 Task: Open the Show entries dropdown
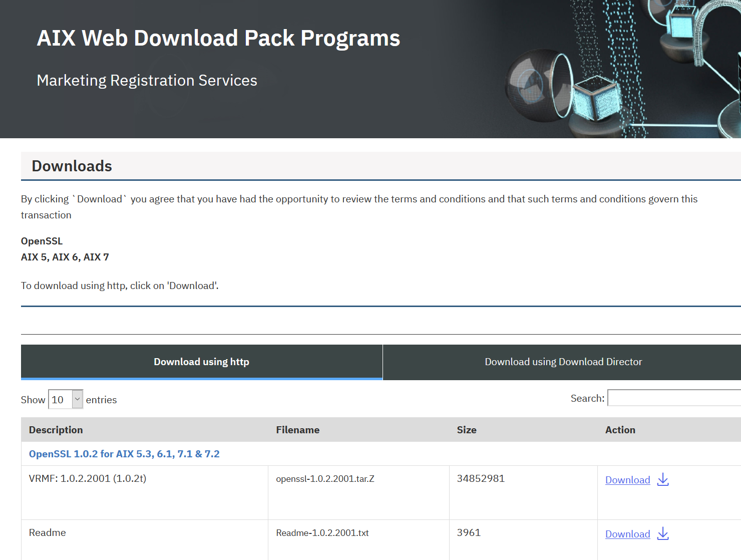pyautogui.click(x=66, y=399)
